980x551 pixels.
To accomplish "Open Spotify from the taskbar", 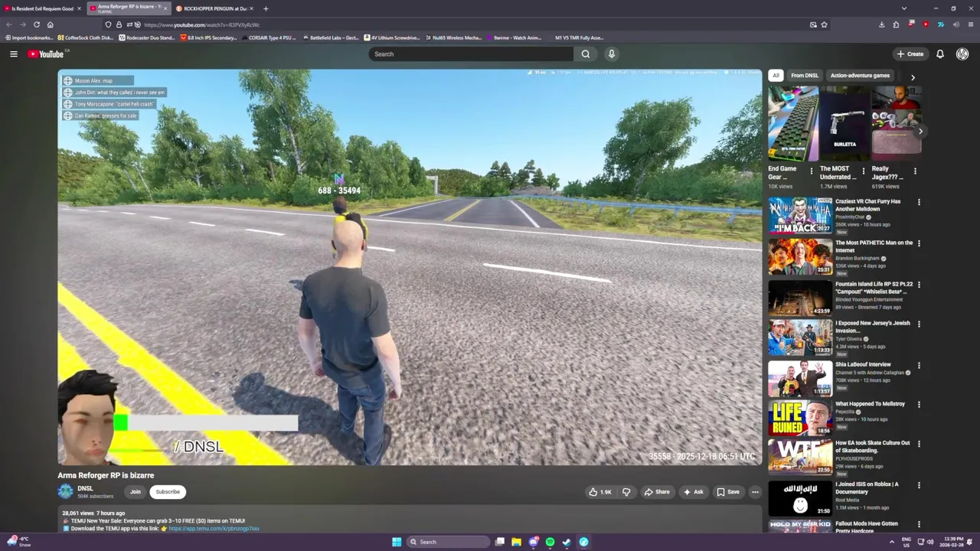I will 550,542.
